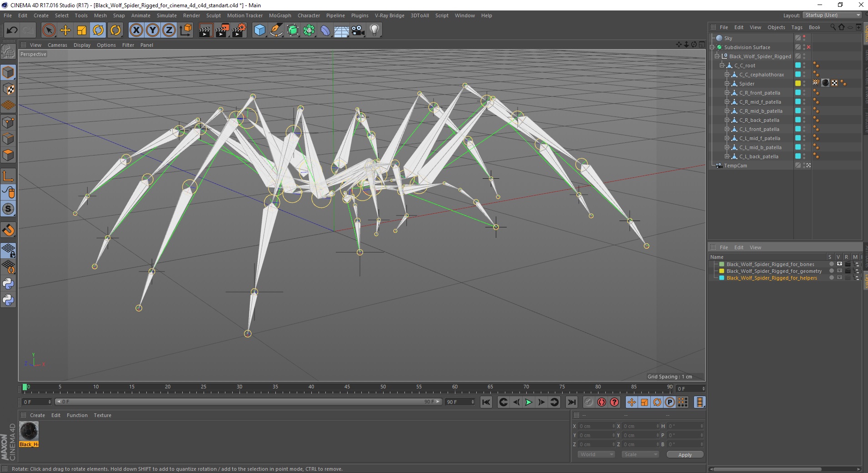
Task: Toggle solo for for_helpers layer
Action: click(x=831, y=278)
